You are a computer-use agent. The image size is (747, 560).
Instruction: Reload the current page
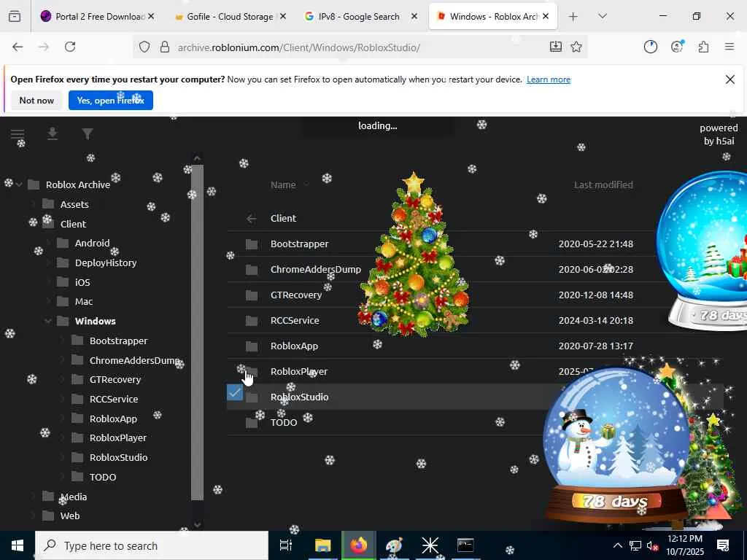(70, 47)
